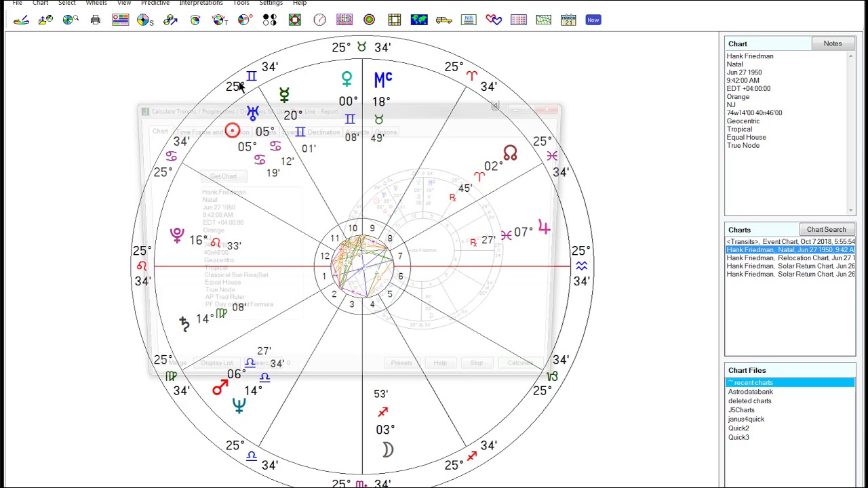Click the square diamond chart icon
This screenshot has height=488, width=868.
point(295,20)
